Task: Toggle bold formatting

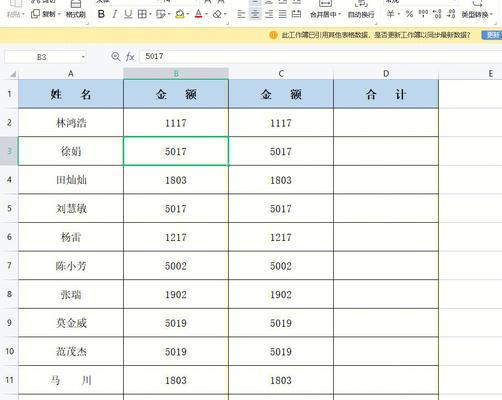Action: (101, 14)
